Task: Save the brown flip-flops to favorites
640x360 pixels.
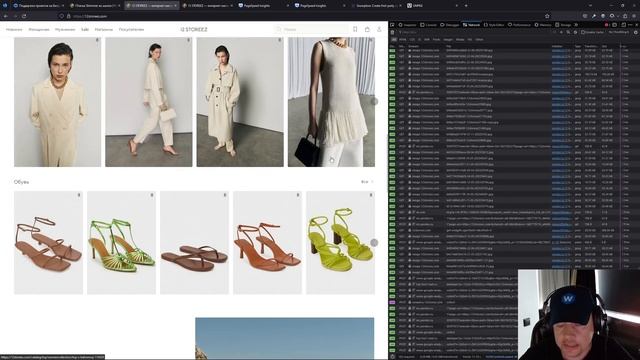Action: [x=225, y=195]
